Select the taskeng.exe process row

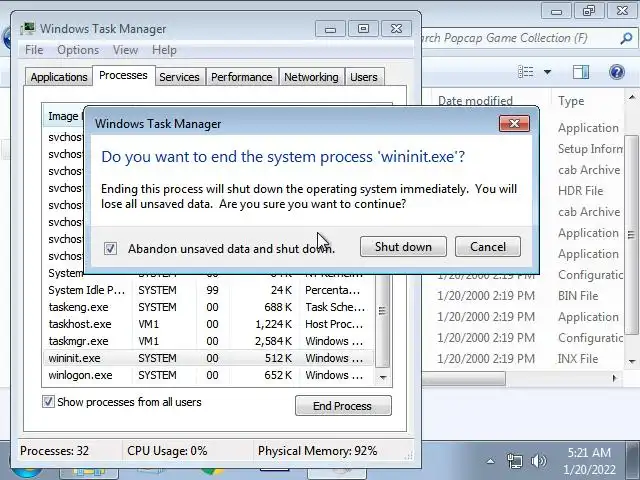pyautogui.click(x=208, y=307)
